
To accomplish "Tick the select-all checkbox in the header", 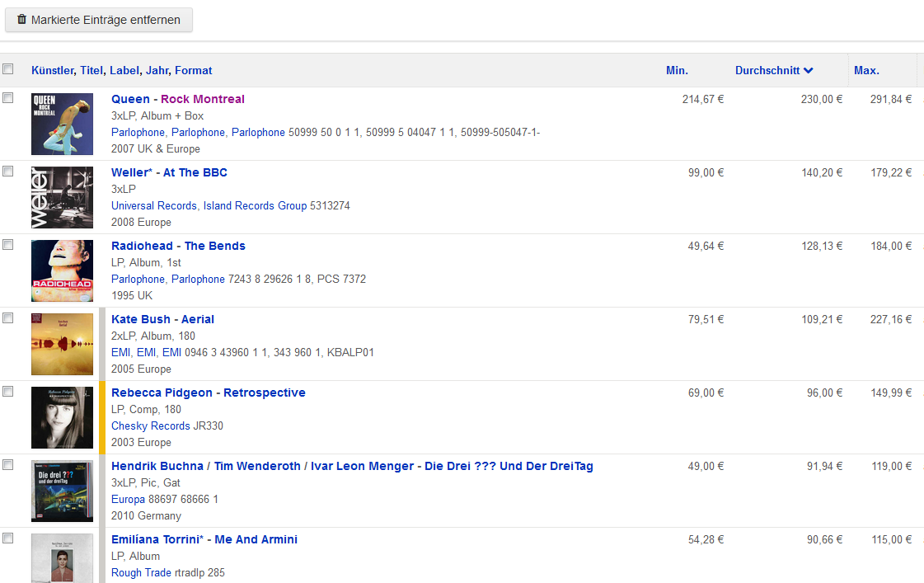I will point(7,69).
